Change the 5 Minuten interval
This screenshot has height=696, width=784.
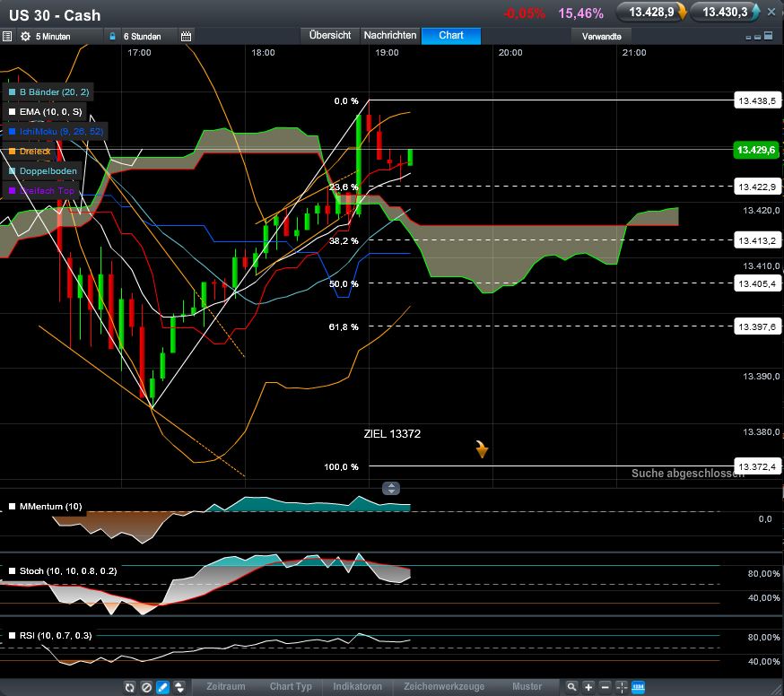tap(53, 37)
